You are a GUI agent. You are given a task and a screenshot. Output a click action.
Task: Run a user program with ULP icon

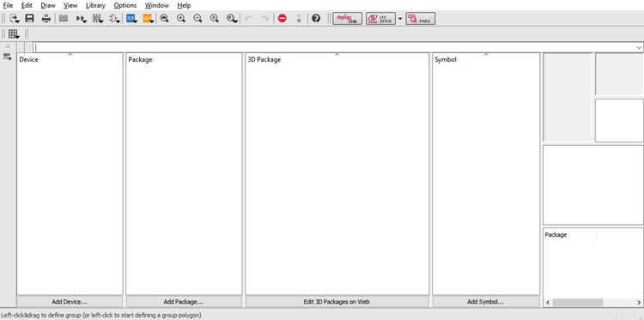pyautogui.click(x=148, y=19)
